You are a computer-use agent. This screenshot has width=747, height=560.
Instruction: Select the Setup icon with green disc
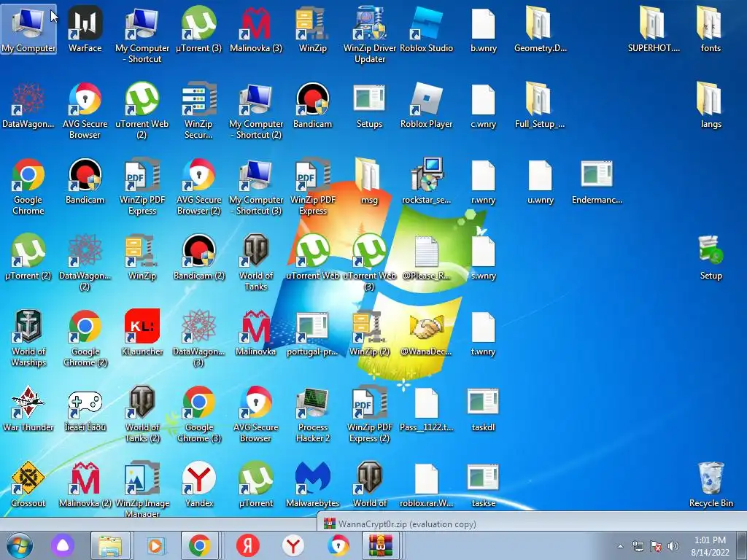tap(711, 257)
